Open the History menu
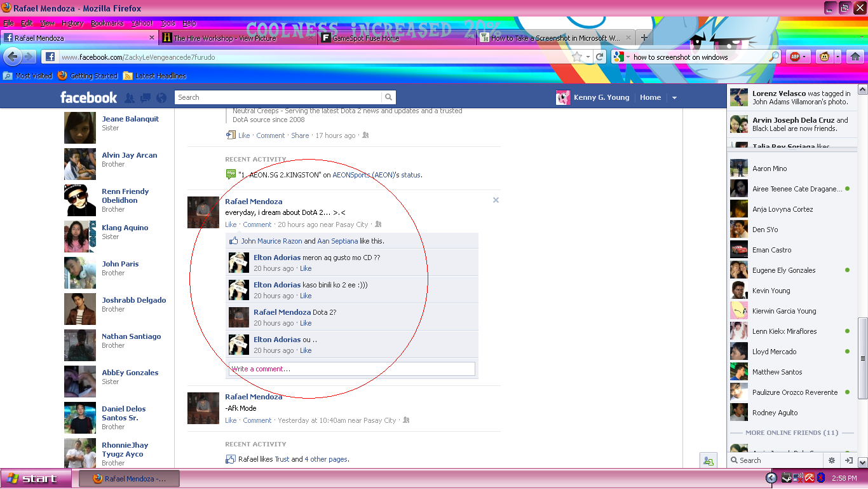Image resolution: width=868 pixels, height=489 pixels. (x=72, y=23)
